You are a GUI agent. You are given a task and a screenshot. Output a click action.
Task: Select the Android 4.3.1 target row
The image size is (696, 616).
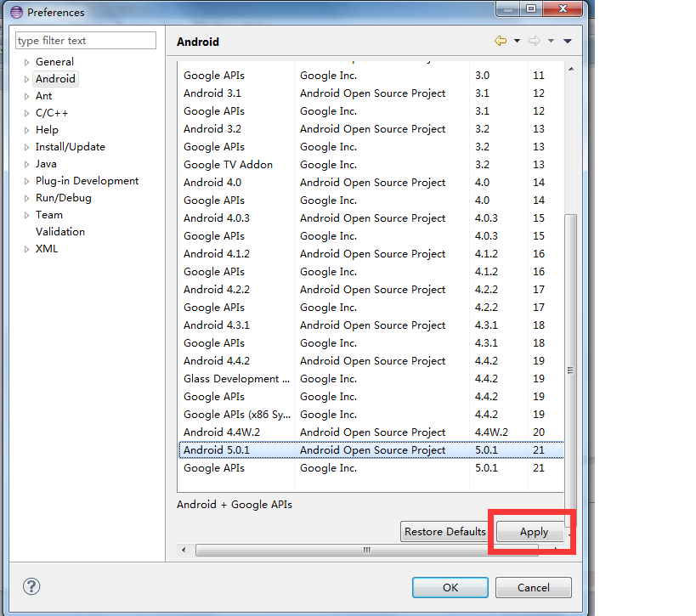[371, 325]
